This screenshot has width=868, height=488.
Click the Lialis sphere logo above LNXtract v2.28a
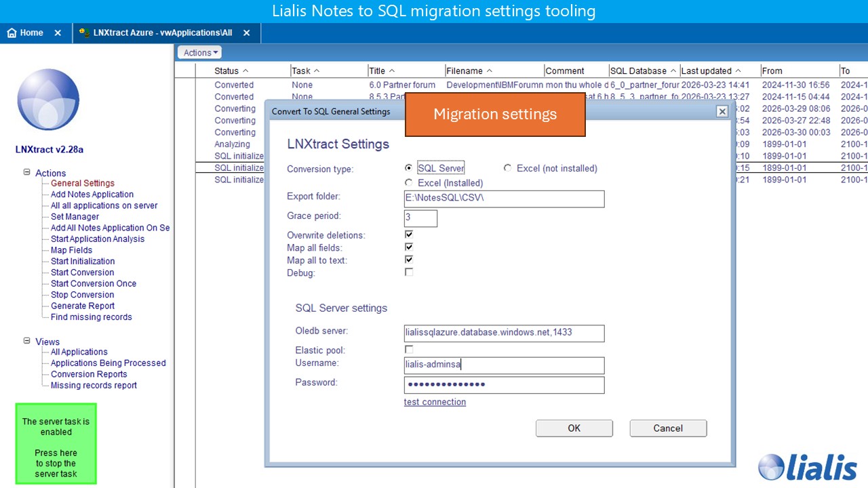(47, 100)
